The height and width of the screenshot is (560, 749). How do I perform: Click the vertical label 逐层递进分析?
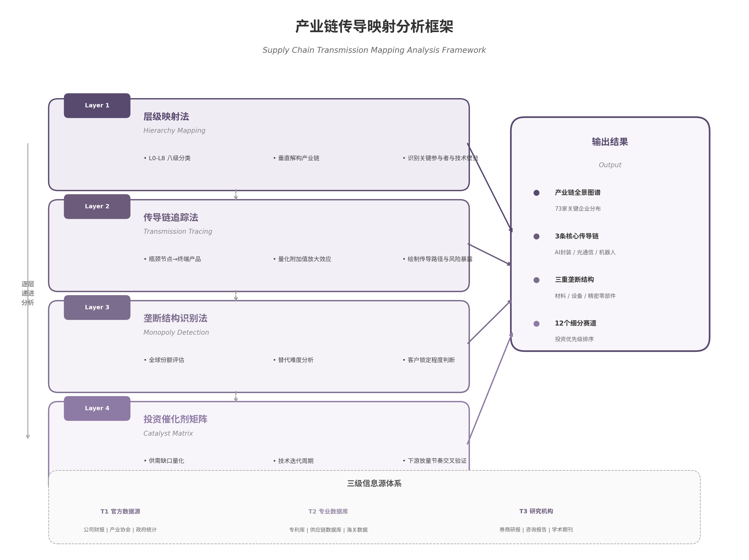point(28,293)
